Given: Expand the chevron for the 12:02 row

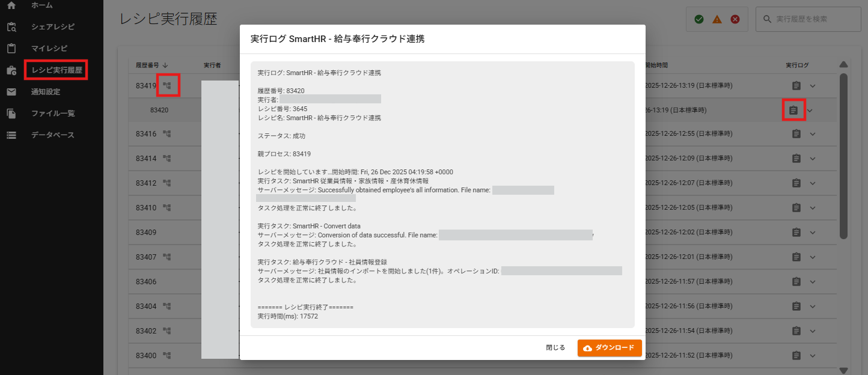Looking at the screenshot, I should tap(813, 232).
